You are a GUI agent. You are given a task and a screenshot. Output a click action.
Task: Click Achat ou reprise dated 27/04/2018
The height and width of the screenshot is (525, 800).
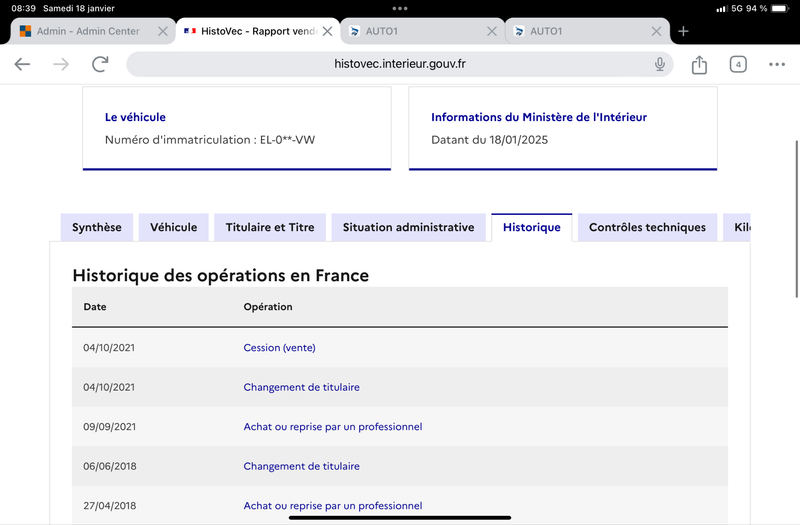tap(333, 506)
